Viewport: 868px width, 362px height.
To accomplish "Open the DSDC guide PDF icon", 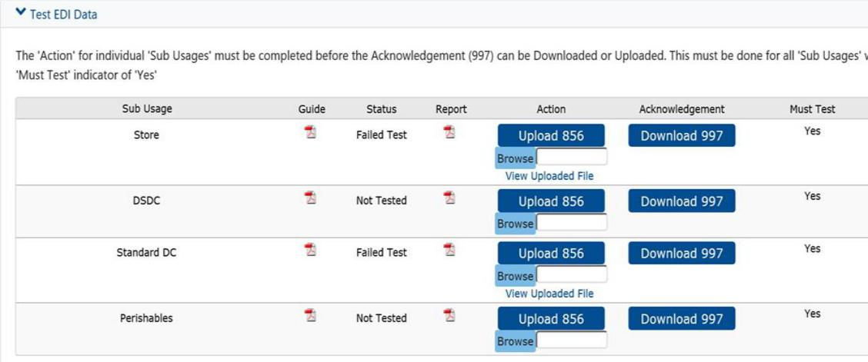I will (x=311, y=198).
